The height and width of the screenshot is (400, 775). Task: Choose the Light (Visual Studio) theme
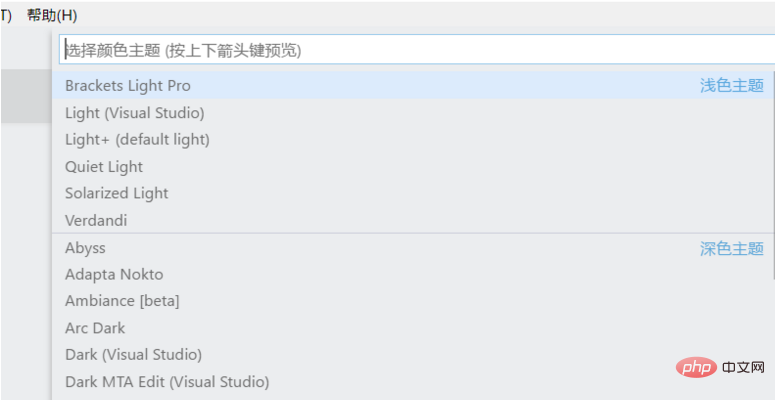135,113
